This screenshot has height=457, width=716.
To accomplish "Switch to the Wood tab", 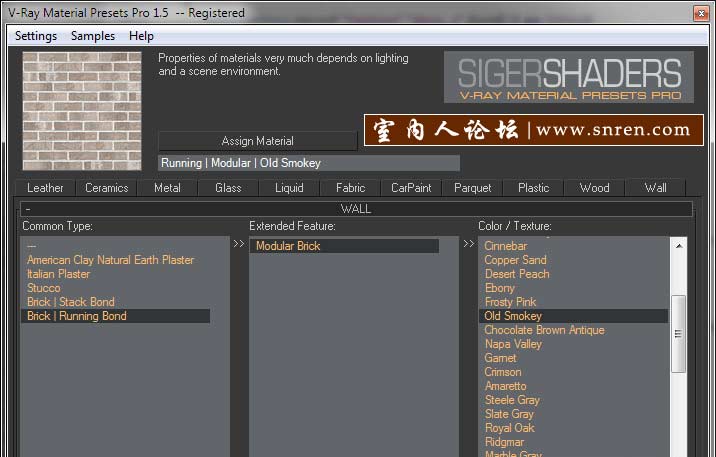I will click(594, 188).
